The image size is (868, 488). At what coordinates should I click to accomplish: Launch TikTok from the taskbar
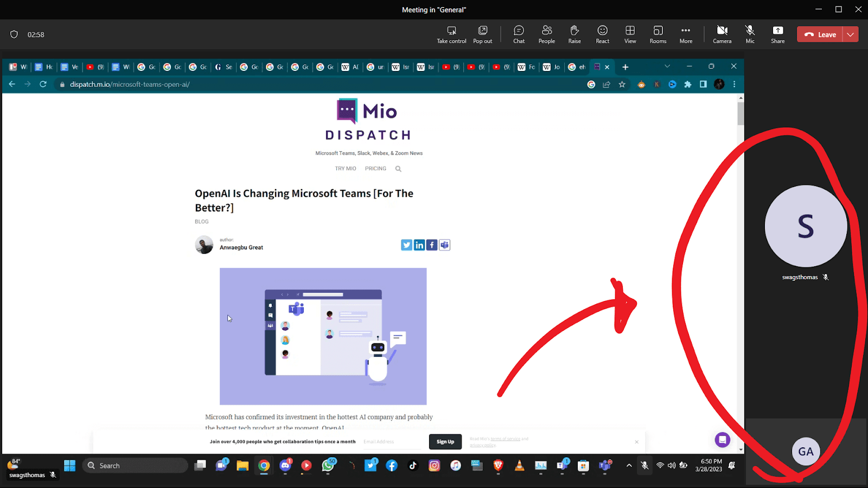tap(413, 465)
